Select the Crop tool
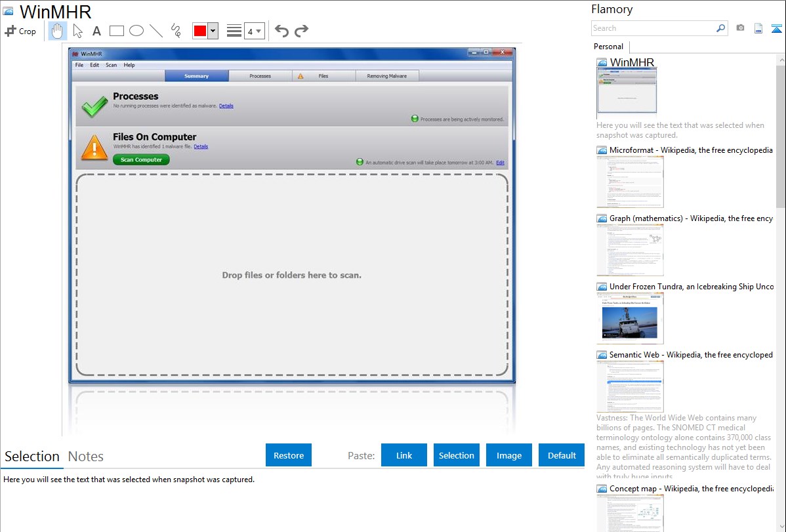The width and height of the screenshot is (786, 532). point(20,31)
